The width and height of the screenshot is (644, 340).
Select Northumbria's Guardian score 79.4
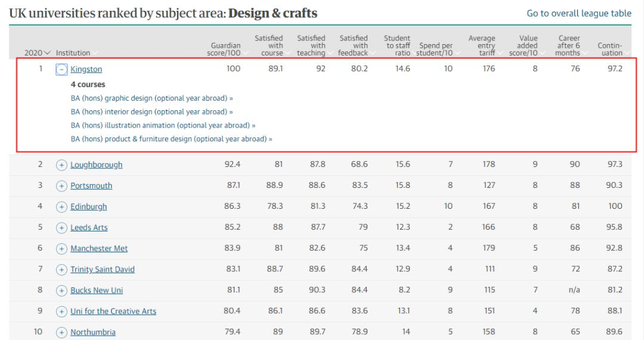(233, 332)
